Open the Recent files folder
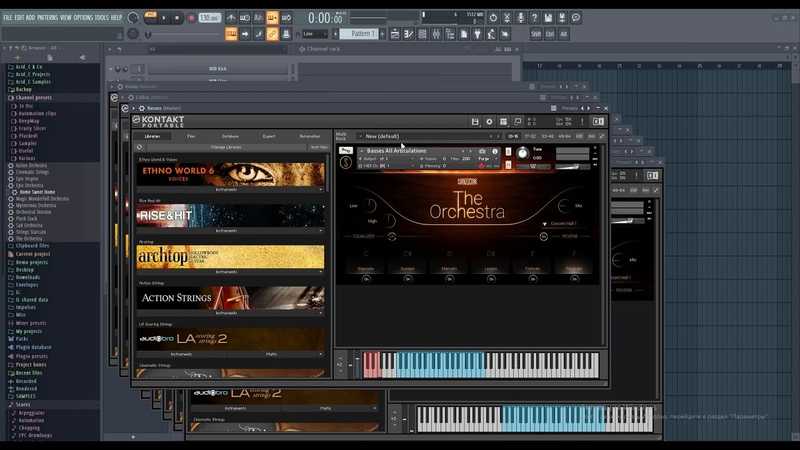Viewport: 800px width, 450px height. (29, 373)
